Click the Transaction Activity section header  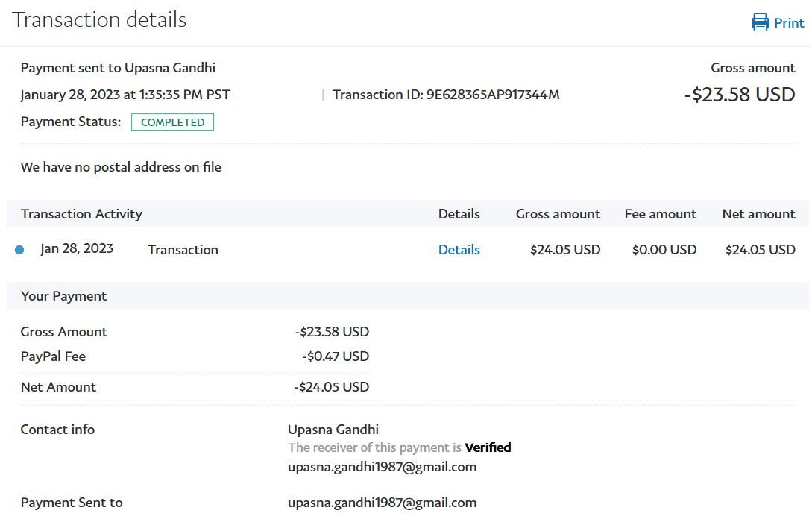pos(81,214)
